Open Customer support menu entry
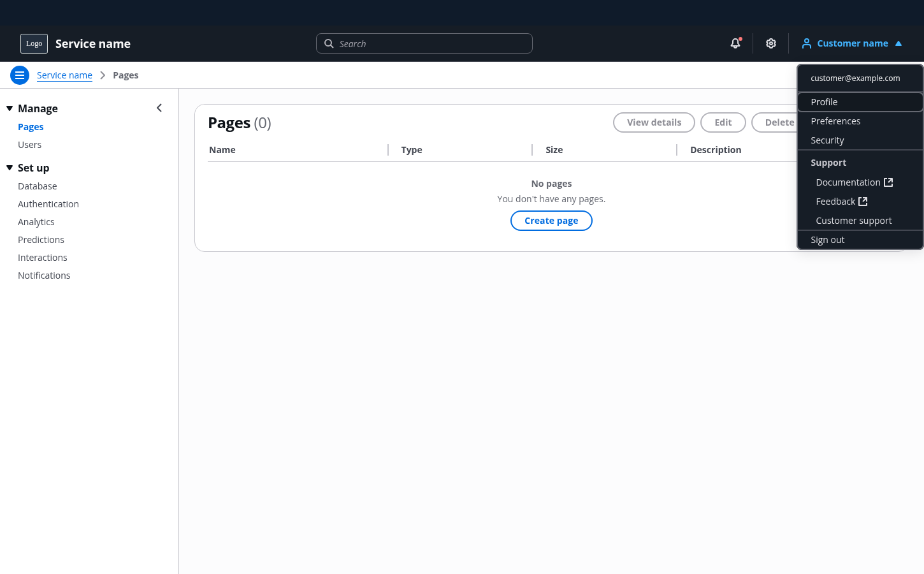This screenshot has height=574, width=924. [860, 221]
